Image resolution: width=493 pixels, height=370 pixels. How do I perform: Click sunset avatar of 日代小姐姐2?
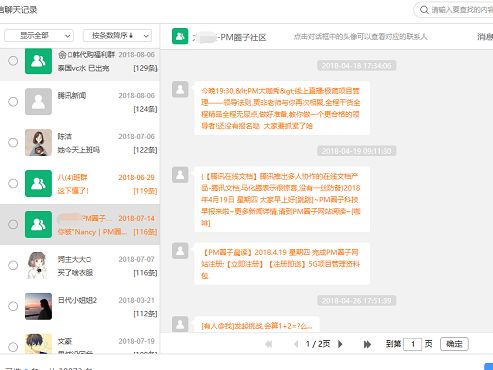[x=38, y=306]
